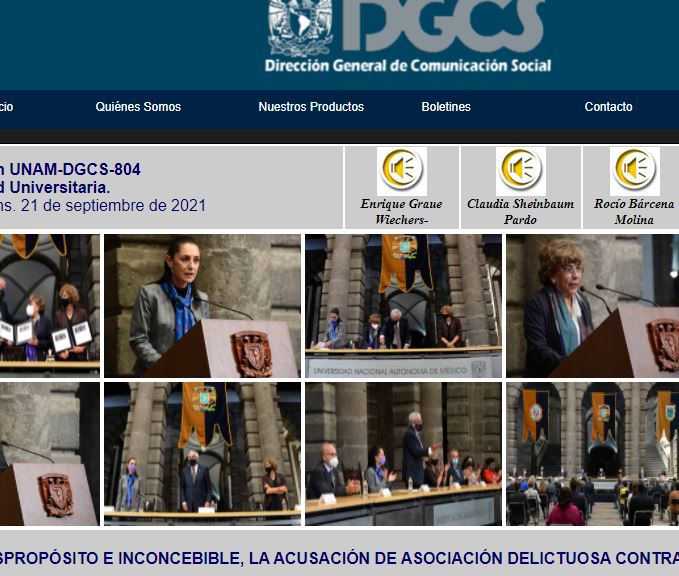679x576 pixels.
Task: Open the Boletines menu
Action: (x=446, y=107)
